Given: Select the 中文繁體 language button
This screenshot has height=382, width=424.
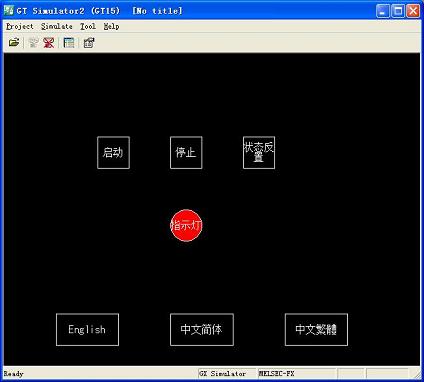Looking at the screenshot, I should [316, 330].
